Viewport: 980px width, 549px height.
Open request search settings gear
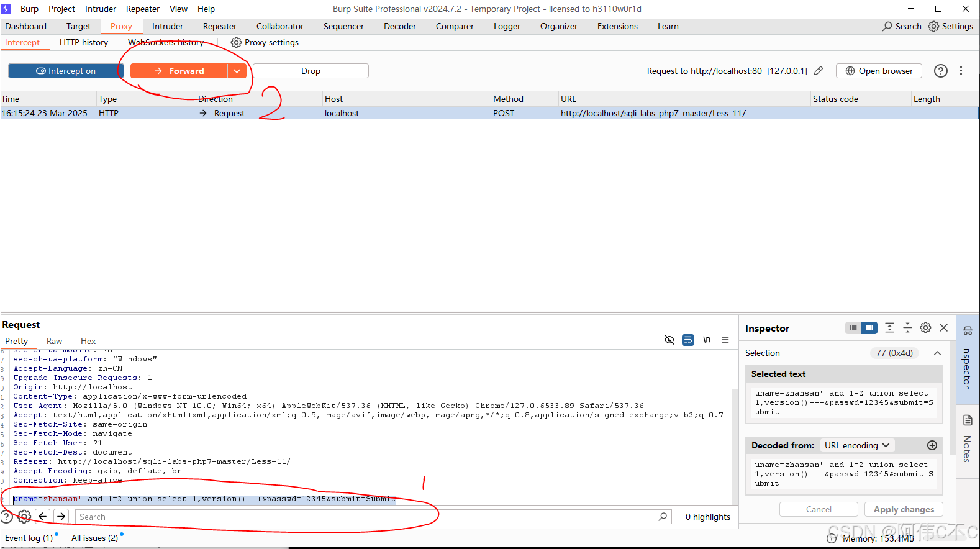[x=24, y=516]
